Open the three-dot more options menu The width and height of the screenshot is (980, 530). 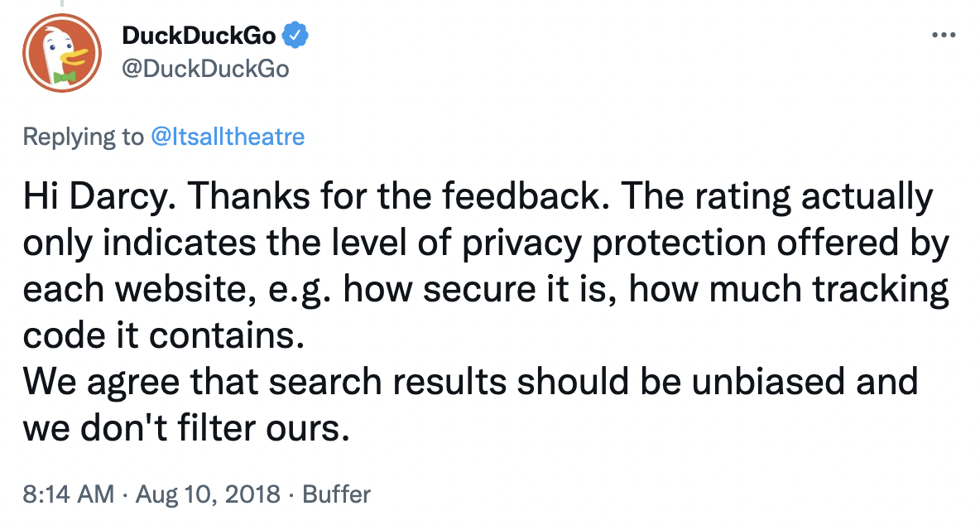click(x=944, y=35)
